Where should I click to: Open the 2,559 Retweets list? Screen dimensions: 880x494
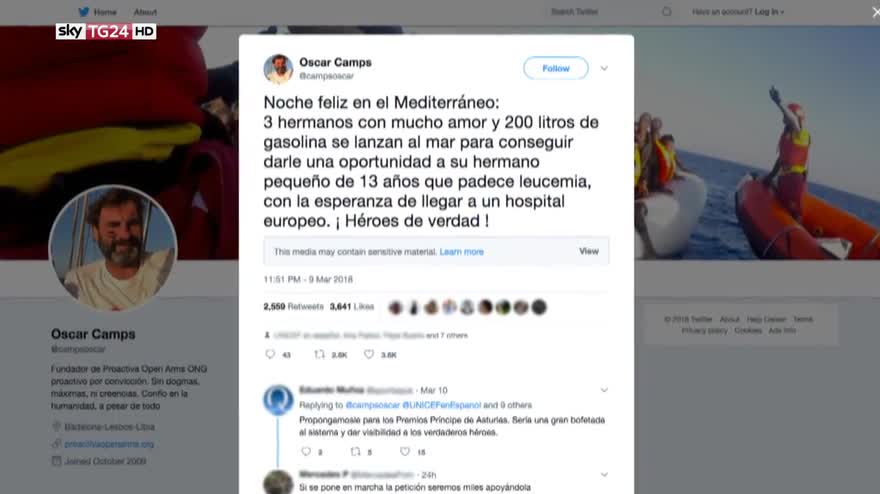point(294,307)
